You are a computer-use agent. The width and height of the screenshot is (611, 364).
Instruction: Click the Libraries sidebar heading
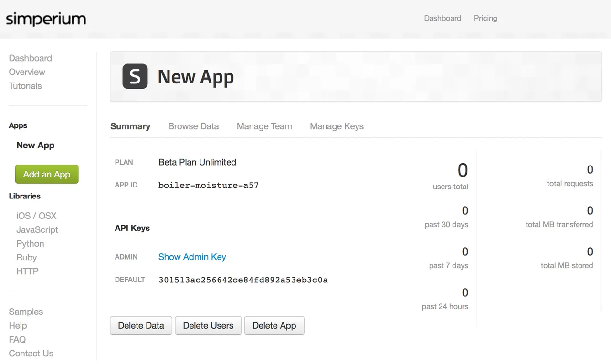tap(25, 196)
